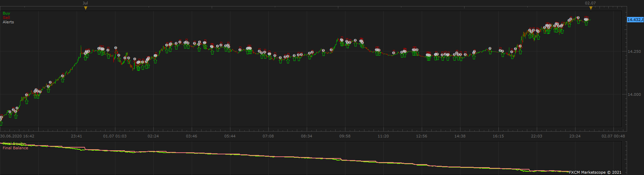Viewport: 644px width, 175px height.
Task: Click the 03:46 time axis label
Action: point(191,136)
